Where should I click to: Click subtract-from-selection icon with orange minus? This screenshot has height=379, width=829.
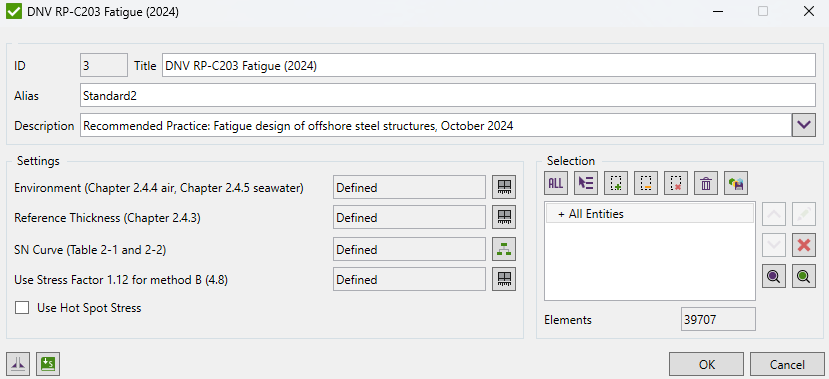click(x=646, y=183)
